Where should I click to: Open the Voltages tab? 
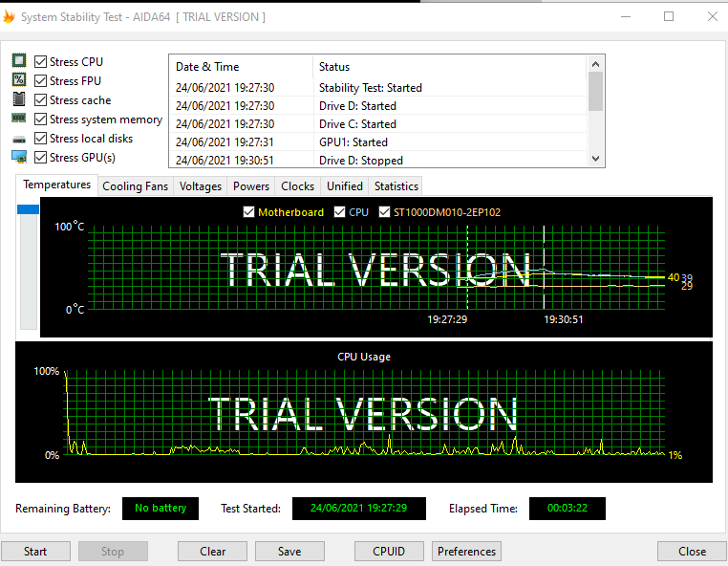coord(201,186)
